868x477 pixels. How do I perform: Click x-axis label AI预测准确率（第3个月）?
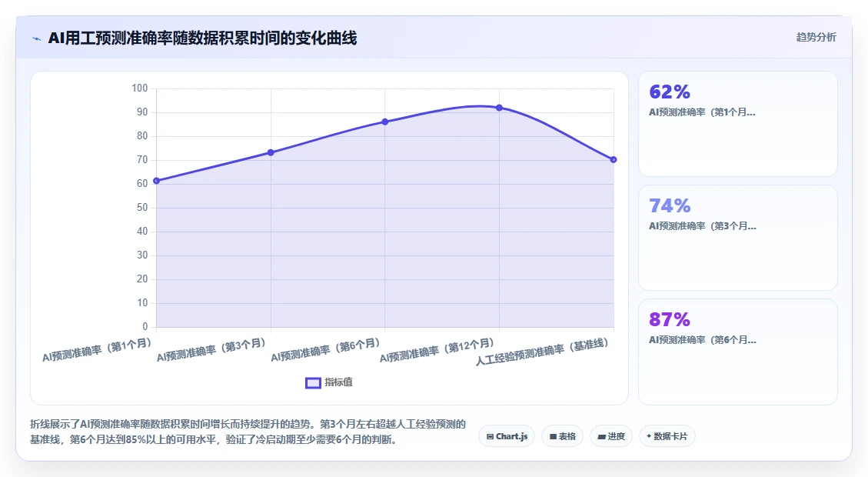pyautogui.click(x=211, y=350)
